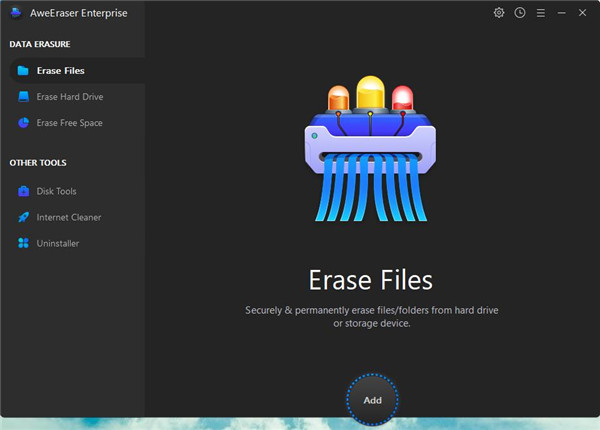The height and width of the screenshot is (430, 600).
Task: Open Internet Cleaner
Action: point(77,217)
